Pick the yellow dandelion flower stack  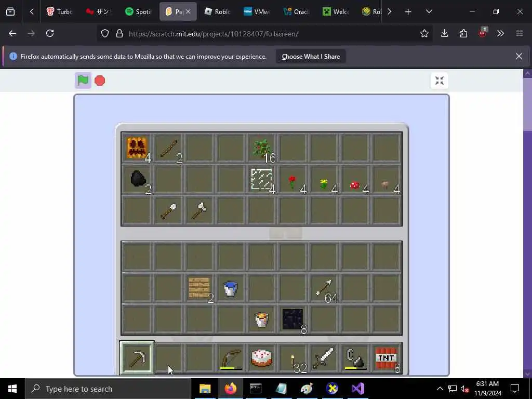pyautogui.click(x=324, y=179)
